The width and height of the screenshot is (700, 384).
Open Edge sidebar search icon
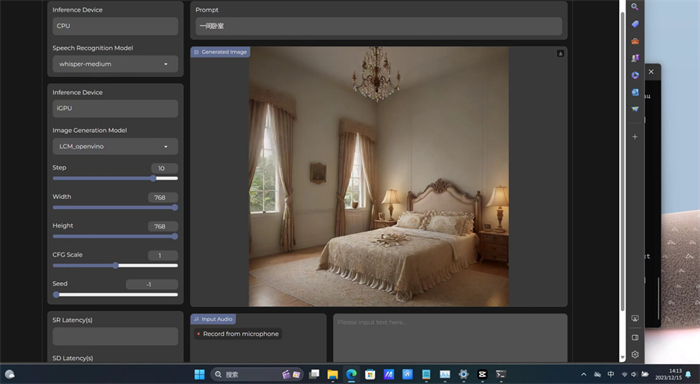[635, 7]
